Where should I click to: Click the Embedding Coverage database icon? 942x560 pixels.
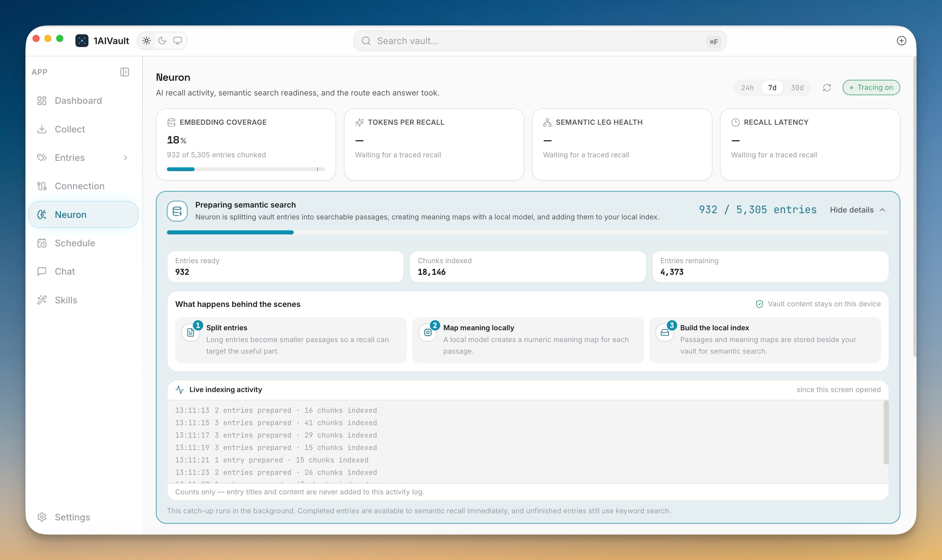pos(171,122)
